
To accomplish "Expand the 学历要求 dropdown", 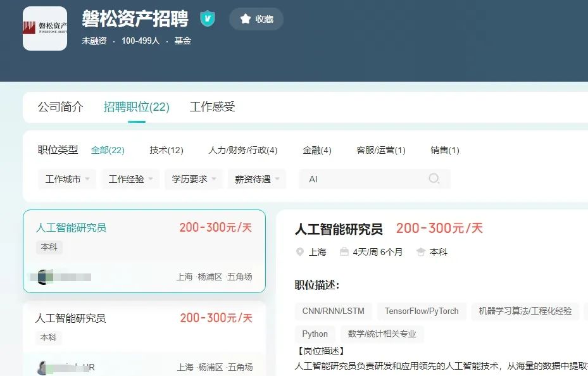I will 194,179.
